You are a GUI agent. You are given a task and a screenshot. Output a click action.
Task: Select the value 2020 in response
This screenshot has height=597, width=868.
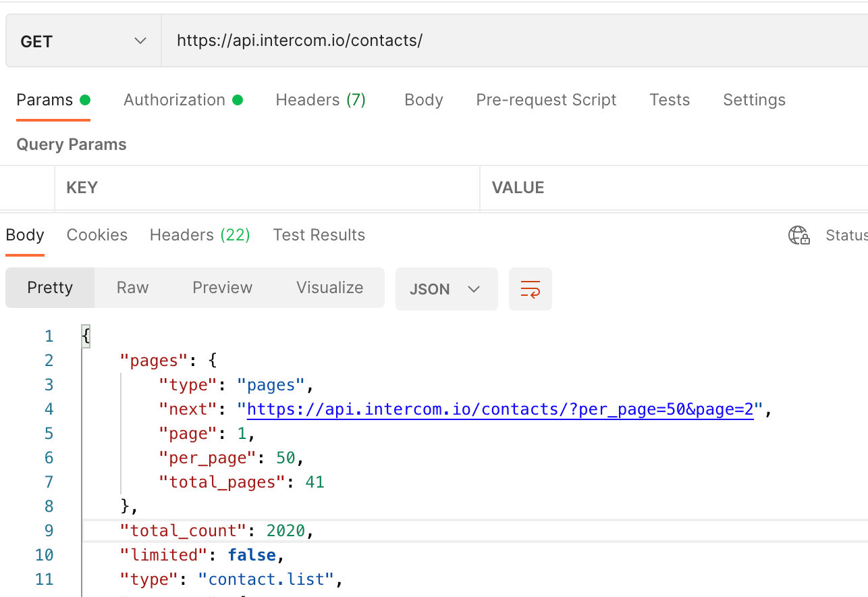coord(286,531)
